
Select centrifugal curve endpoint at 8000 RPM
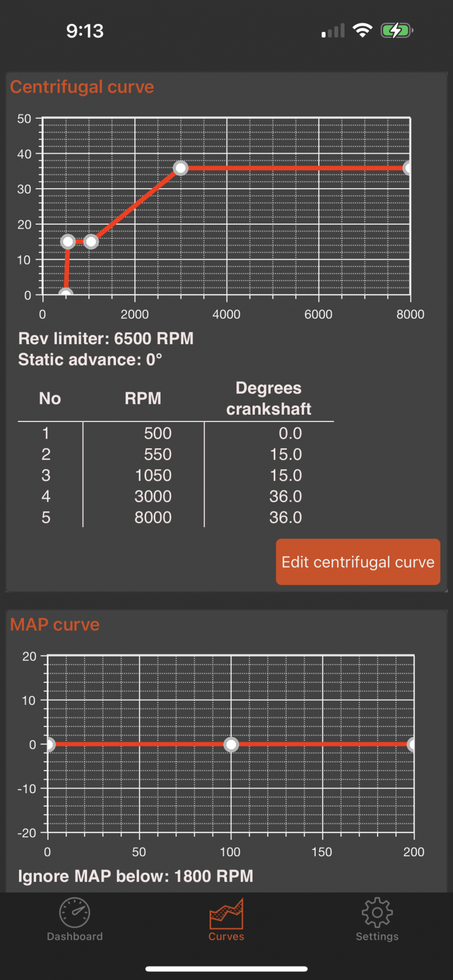[x=408, y=168]
